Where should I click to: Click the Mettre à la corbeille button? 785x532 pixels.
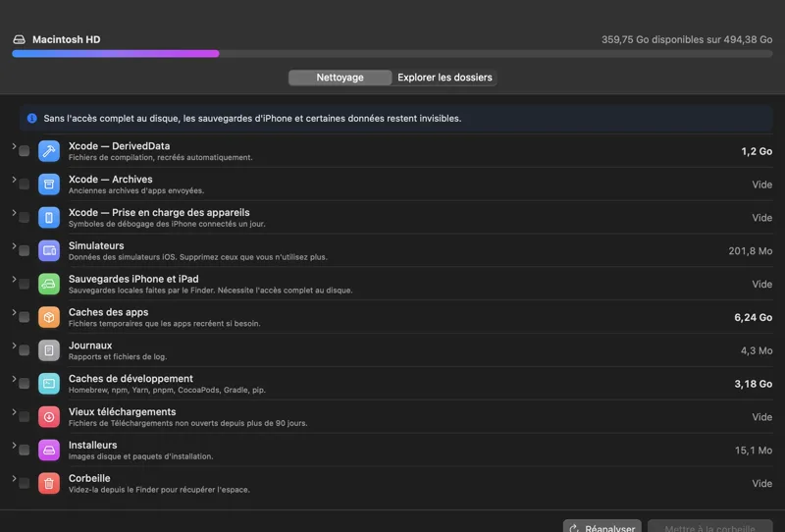710,526
